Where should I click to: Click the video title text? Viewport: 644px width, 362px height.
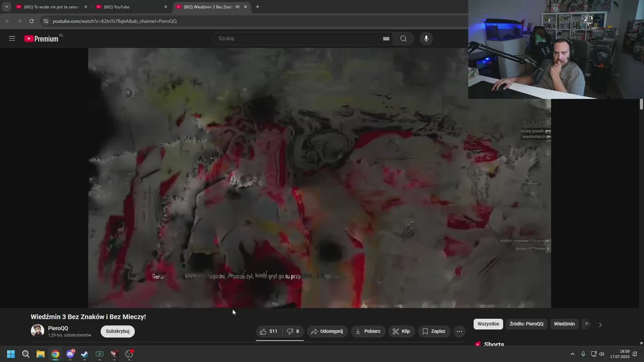point(88,317)
